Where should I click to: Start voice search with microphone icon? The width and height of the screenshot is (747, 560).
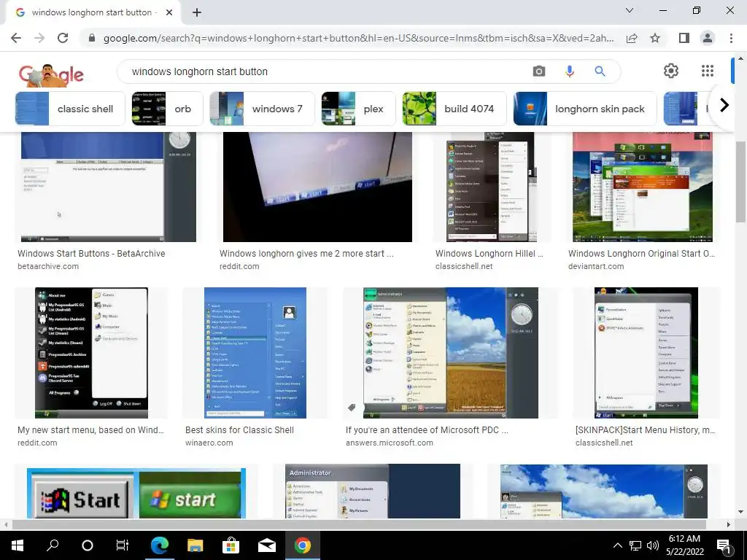569,71
